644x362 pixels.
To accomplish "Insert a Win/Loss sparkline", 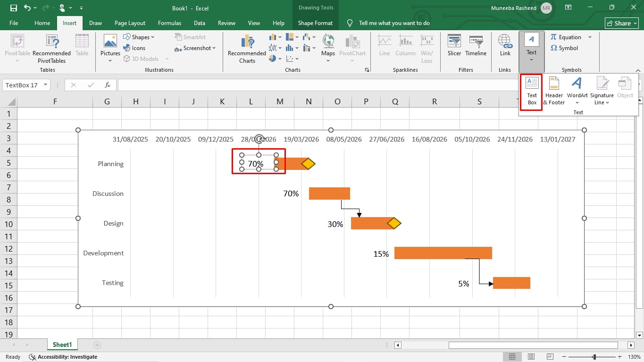I will (x=427, y=48).
